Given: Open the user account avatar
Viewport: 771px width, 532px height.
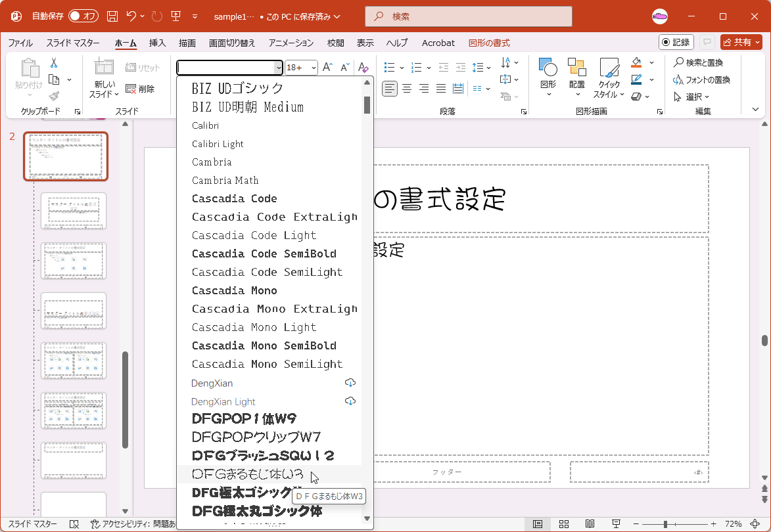Looking at the screenshot, I should pyautogui.click(x=660, y=16).
